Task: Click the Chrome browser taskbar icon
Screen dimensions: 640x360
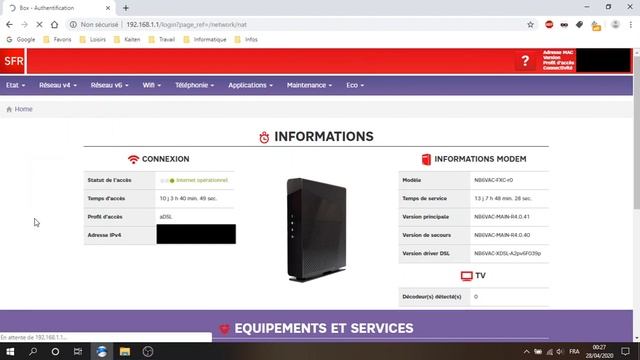Action: point(102,351)
